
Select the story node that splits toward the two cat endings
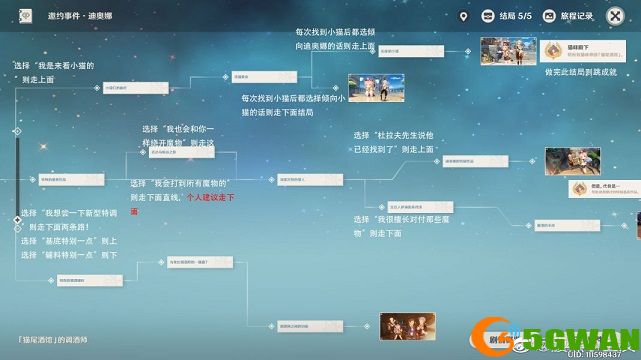[x=264, y=77]
